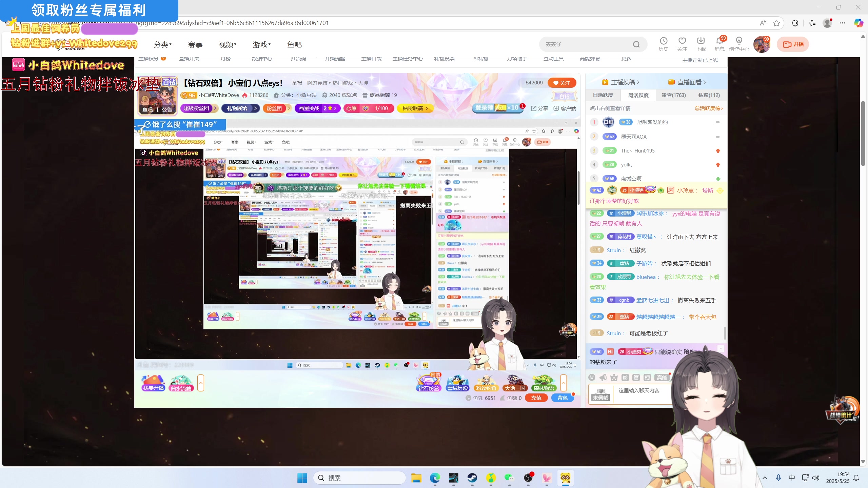Click the 客户端 download icon
This screenshot has height=488, width=868.
tap(565, 108)
